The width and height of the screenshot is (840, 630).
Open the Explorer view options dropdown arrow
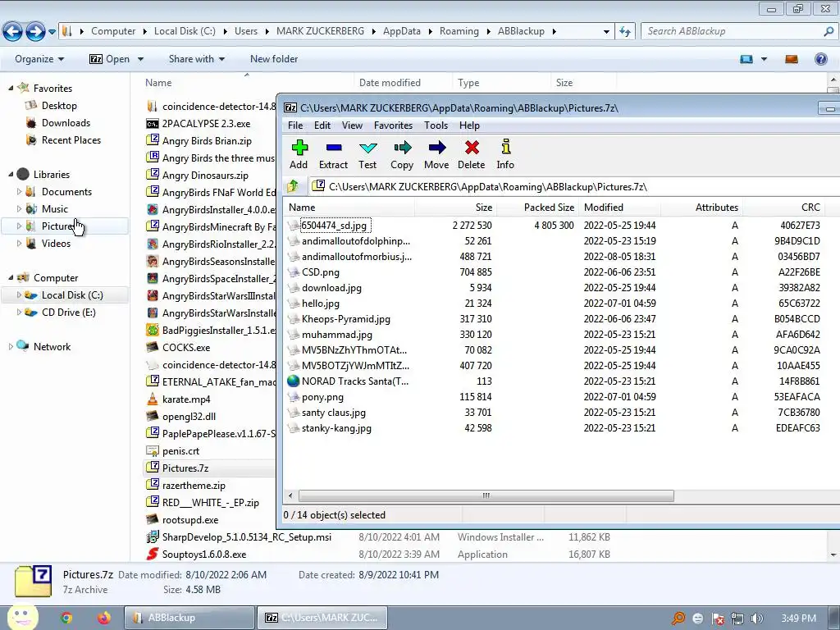[x=764, y=59]
